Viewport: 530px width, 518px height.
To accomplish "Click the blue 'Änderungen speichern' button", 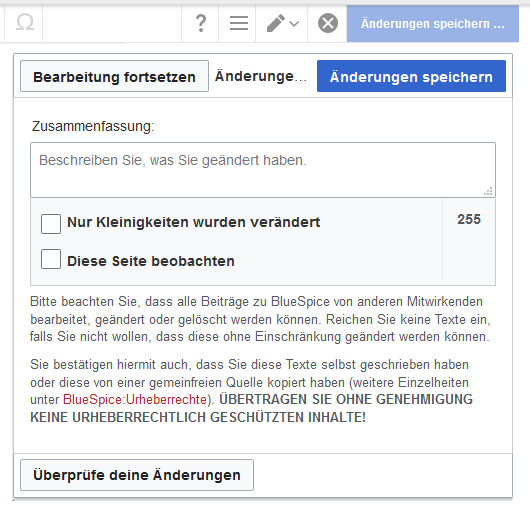I will point(411,76).
